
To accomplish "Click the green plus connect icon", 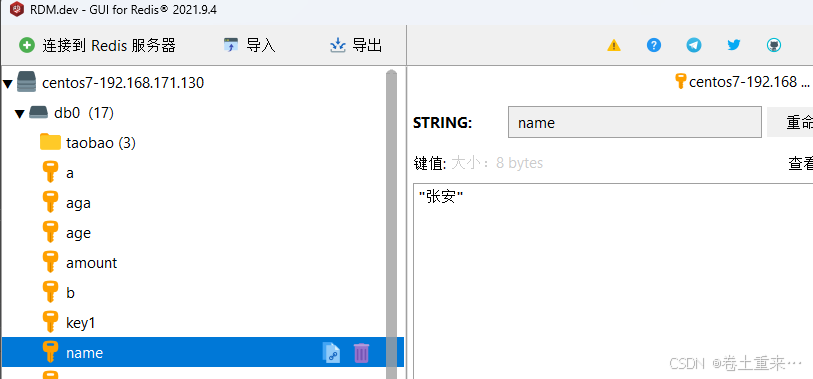I will click(26, 46).
